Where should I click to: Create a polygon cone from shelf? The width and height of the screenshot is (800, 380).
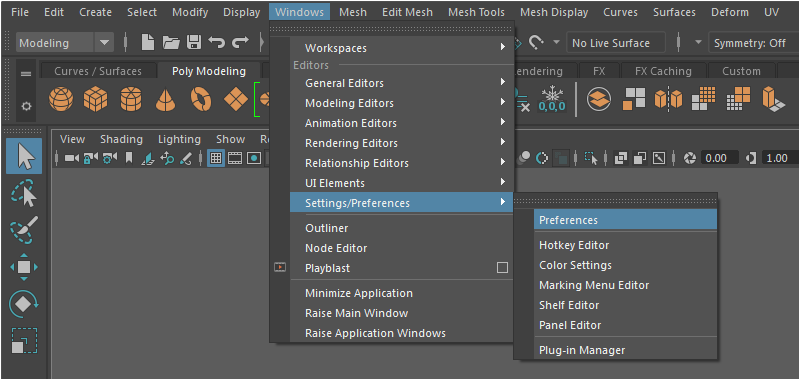pyautogui.click(x=166, y=99)
